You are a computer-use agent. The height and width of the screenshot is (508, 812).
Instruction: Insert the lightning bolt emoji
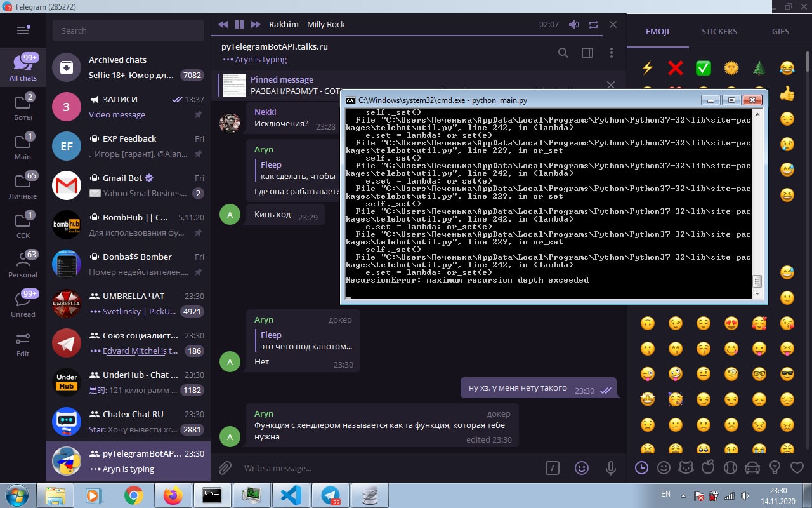(x=647, y=67)
